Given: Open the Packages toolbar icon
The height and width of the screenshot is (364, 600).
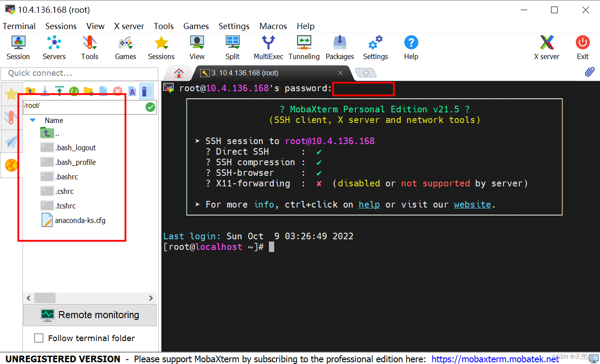Looking at the screenshot, I should pos(340,48).
